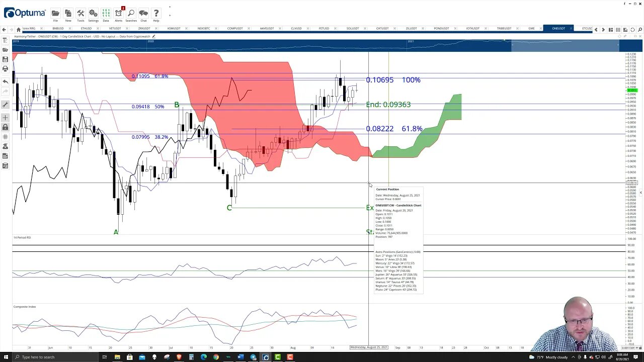
Task: Open the tile grid layout icon
Action: [x=618, y=30]
